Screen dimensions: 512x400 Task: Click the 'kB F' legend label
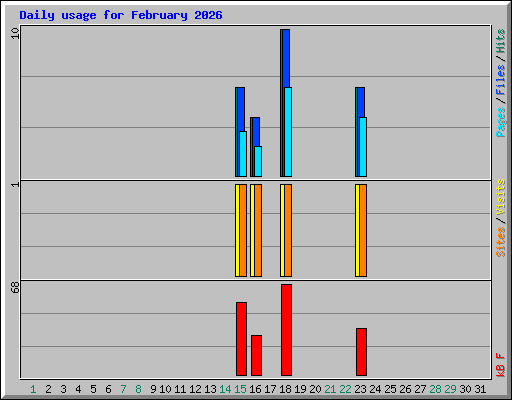[501, 365]
